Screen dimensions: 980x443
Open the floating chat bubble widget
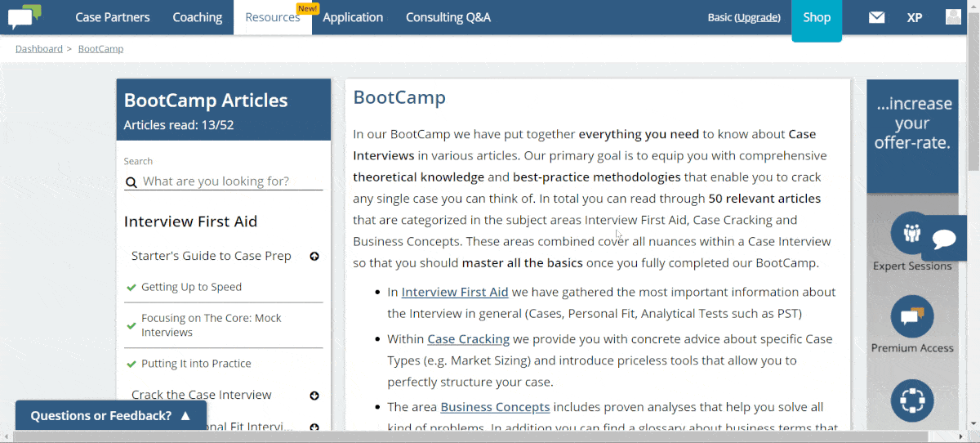point(945,239)
